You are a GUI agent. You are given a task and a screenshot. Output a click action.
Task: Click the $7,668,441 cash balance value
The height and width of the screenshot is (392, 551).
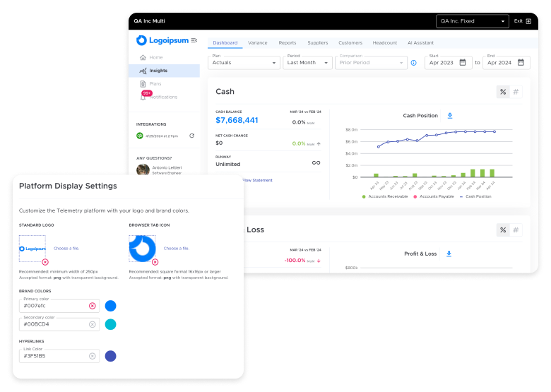237,121
